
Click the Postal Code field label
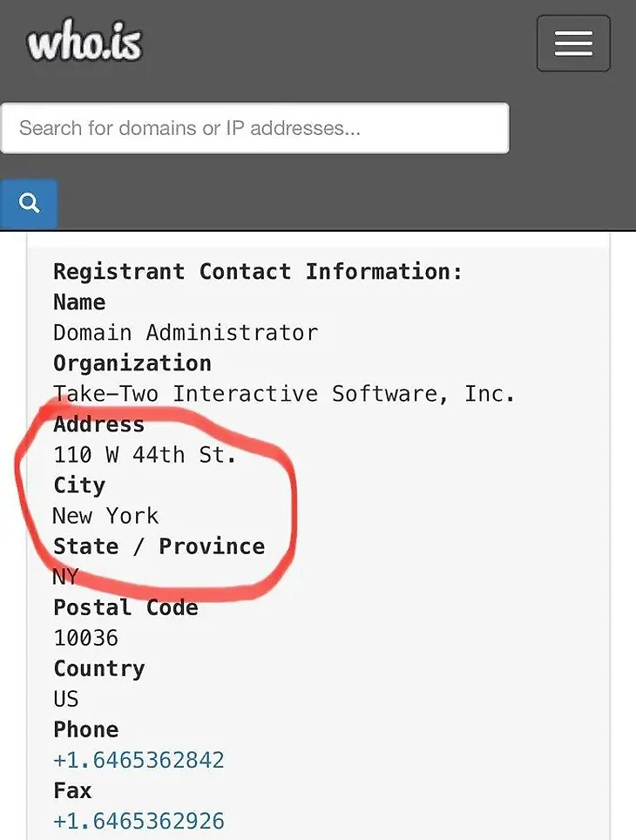pos(125,607)
